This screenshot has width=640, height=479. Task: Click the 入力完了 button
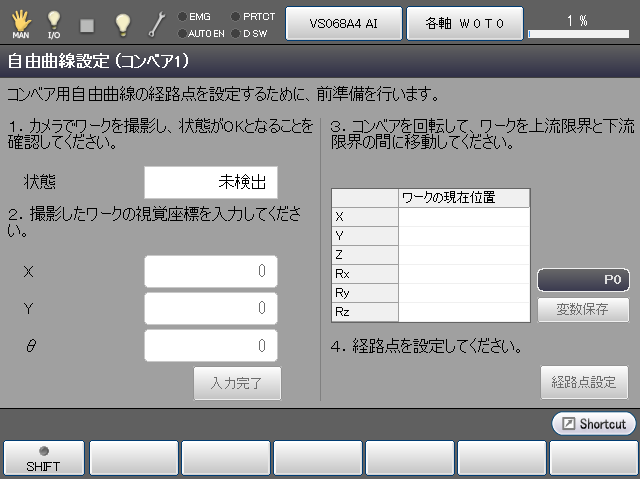237,383
